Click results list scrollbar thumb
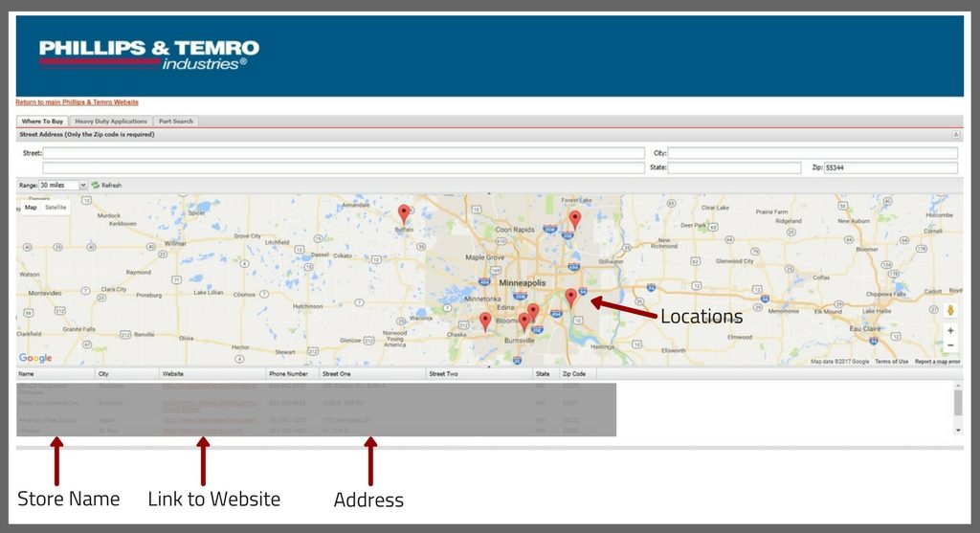The width and height of the screenshot is (980, 533). coord(958,403)
